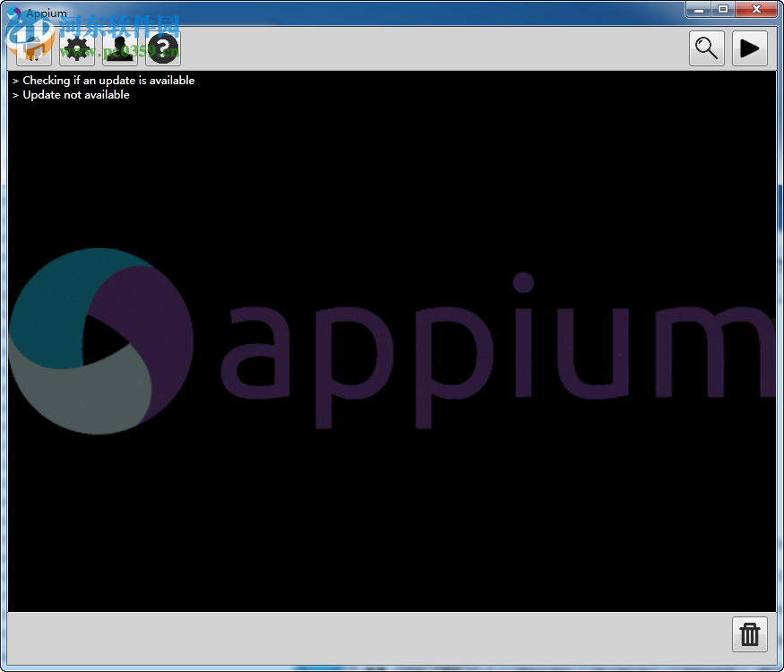The height and width of the screenshot is (672, 784).
Task: Start the Appium server with the play icon
Action: coord(750,48)
